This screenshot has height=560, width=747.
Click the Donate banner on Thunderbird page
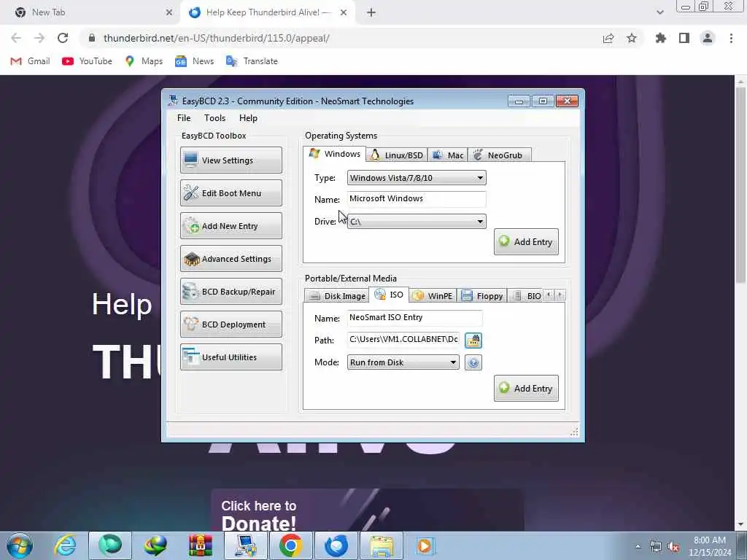coord(367,510)
